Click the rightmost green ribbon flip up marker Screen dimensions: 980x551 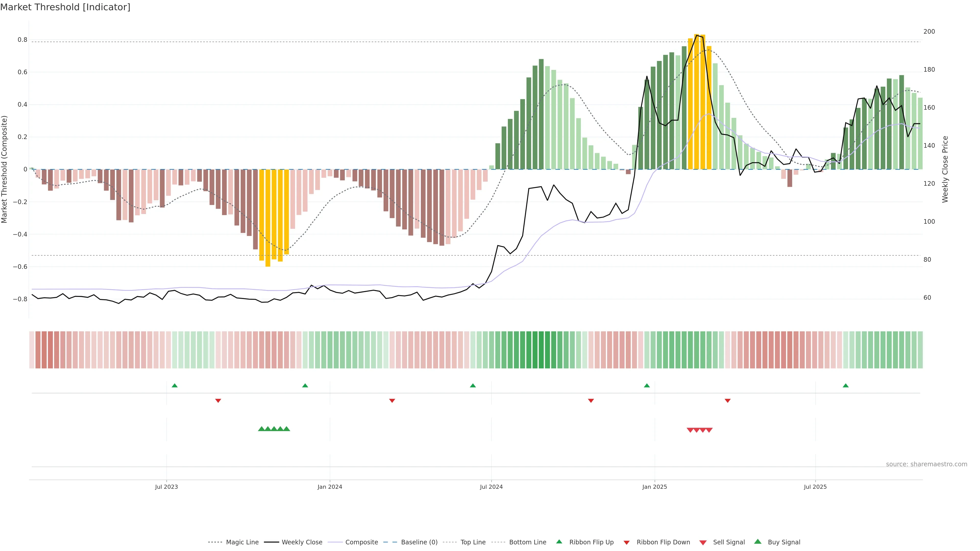[846, 386]
